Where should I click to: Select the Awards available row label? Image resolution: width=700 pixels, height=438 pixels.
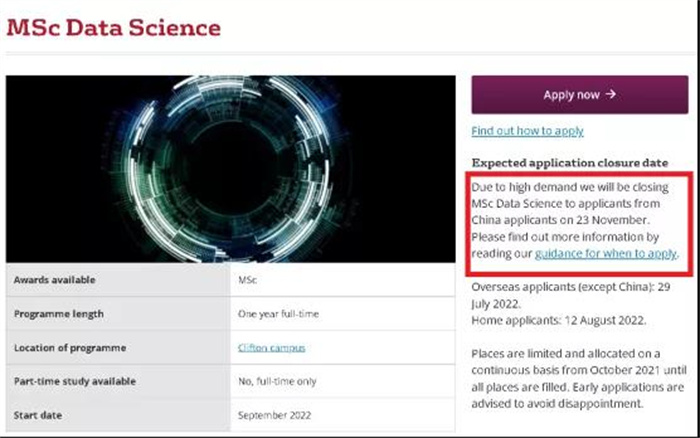point(54,280)
